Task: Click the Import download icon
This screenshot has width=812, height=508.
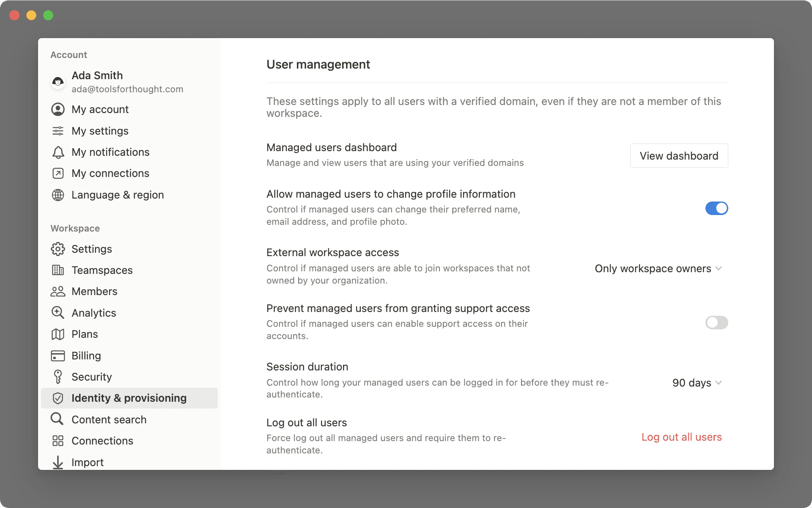Action: pyautogui.click(x=58, y=462)
